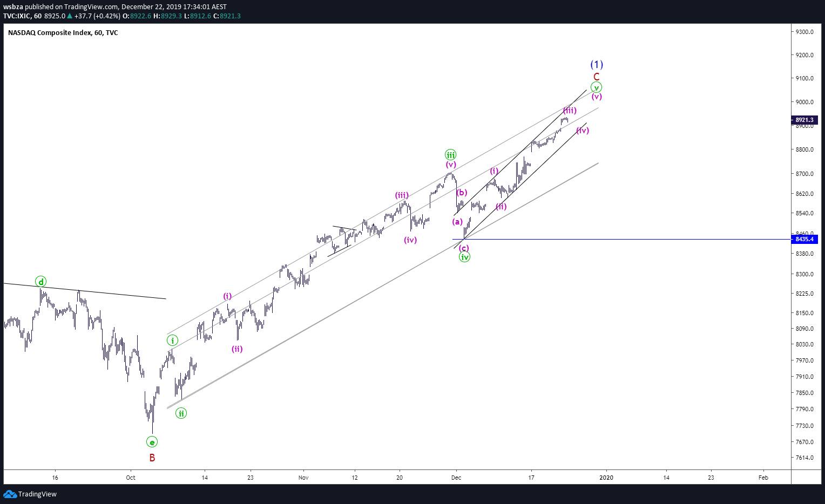Select the magenta (c) wave label
The width and height of the screenshot is (825, 504).
coord(464,248)
